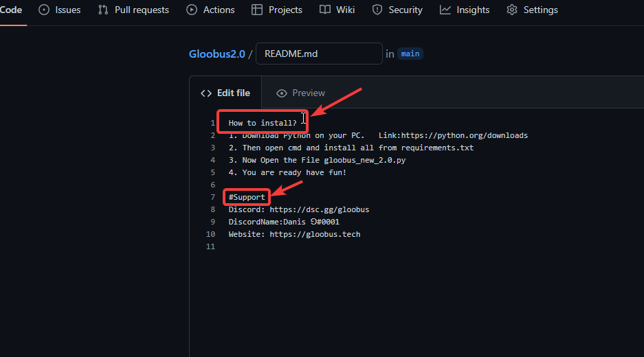This screenshot has width=644, height=357.
Task: Click the Actions play icon
Action: pos(192,10)
